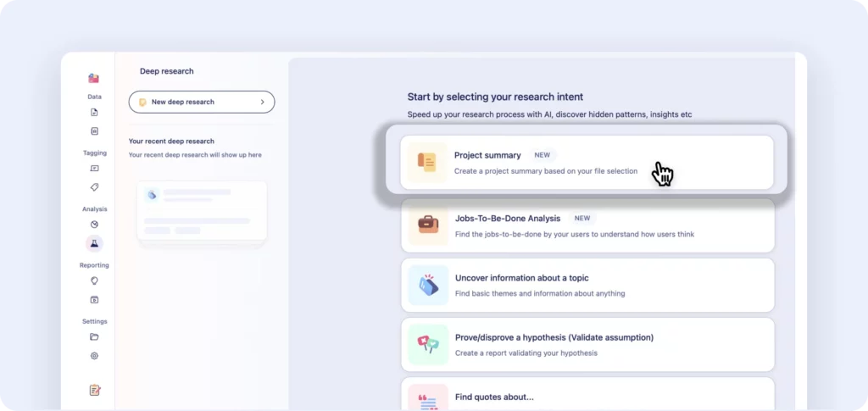Click the blue tag icon for Uncover information
The image size is (868, 411).
click(x=428, y=285)
